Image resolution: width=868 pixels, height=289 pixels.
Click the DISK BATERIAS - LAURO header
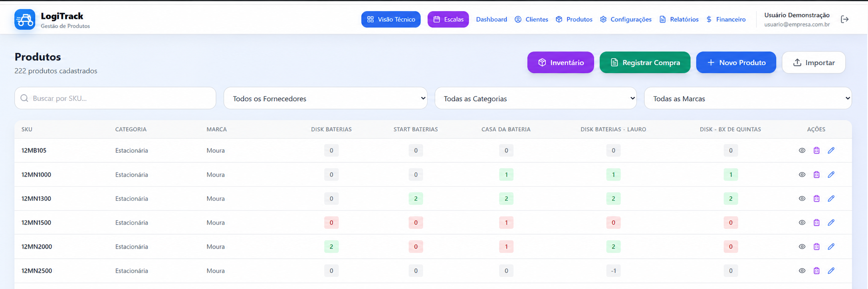(x=613, y=130)
